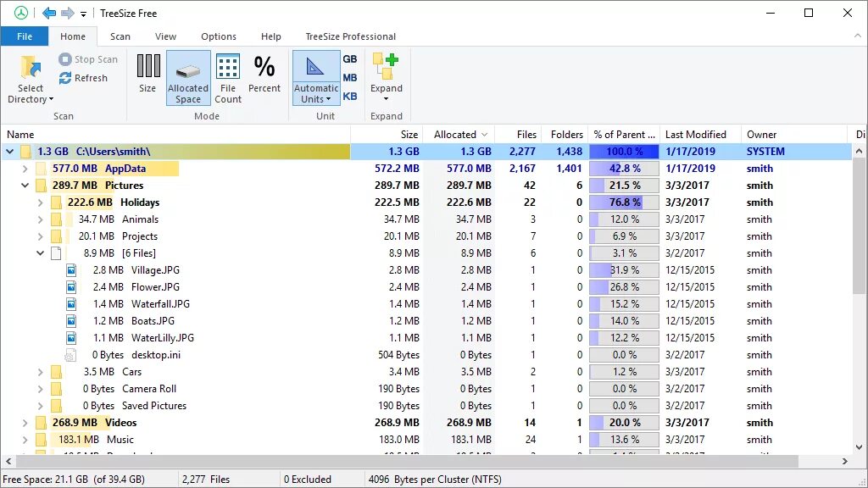868x488 pixels.
Task: Click the WaterLilly.JPG image icon
Action: 71,337
